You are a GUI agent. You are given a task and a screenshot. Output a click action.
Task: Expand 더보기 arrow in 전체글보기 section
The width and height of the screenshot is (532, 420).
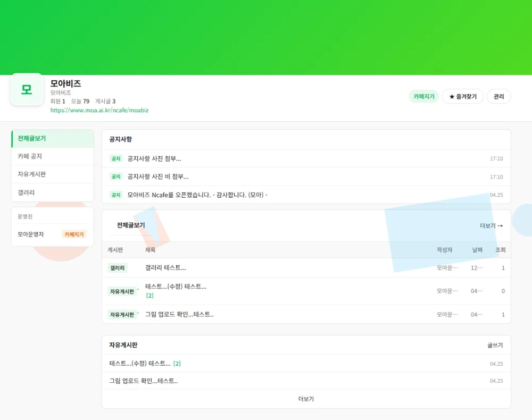point(491,226)
